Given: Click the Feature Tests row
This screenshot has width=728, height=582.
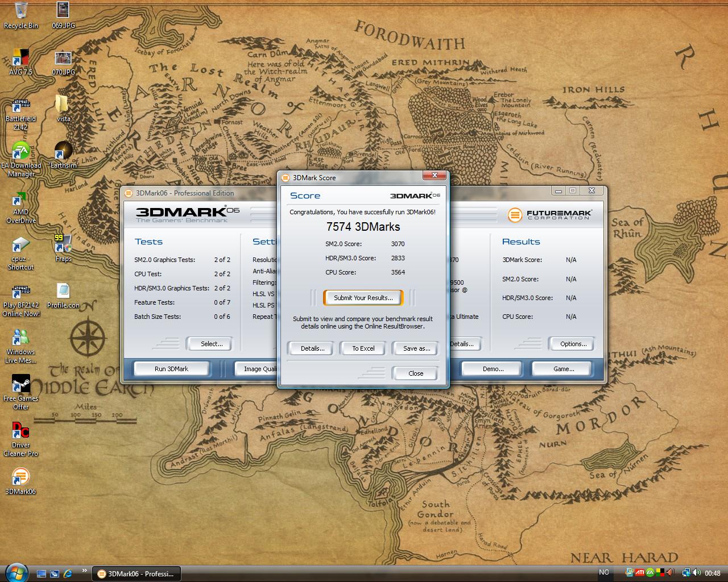Looking at the screenshot, I should click(x=182, y=302).
